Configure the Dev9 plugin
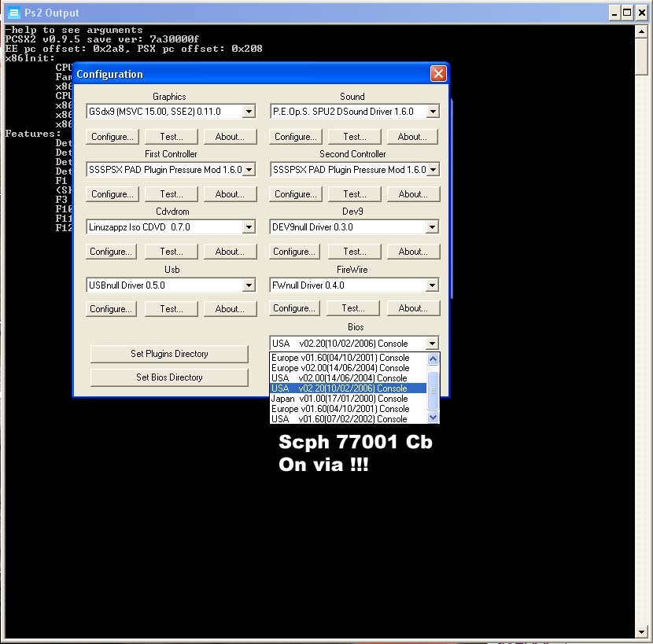This screenshot has width=653, height=644. click(x=294, y=252)
